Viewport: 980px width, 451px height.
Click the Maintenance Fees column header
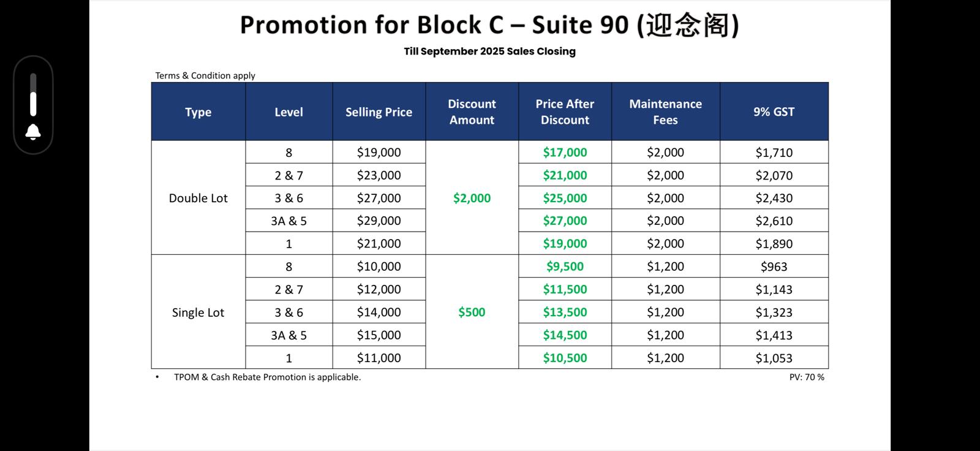[665, 112]
